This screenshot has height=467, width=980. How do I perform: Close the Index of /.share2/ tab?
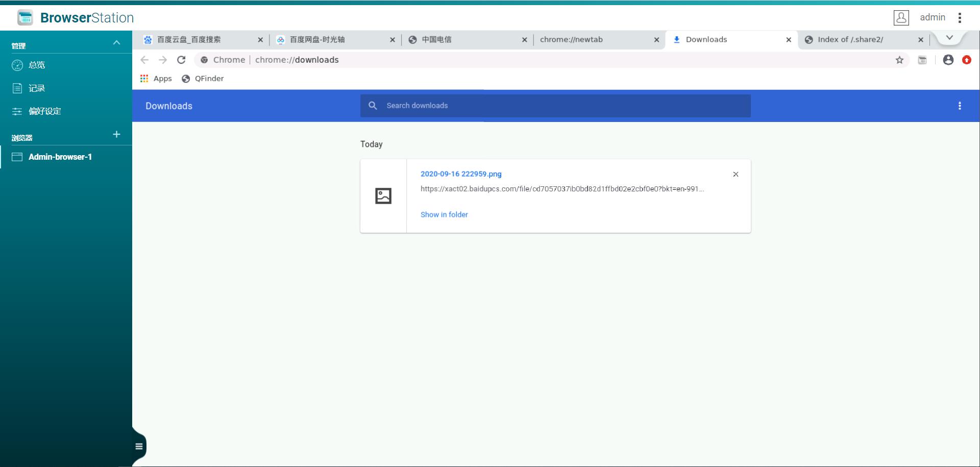click(x=921, y=40)
